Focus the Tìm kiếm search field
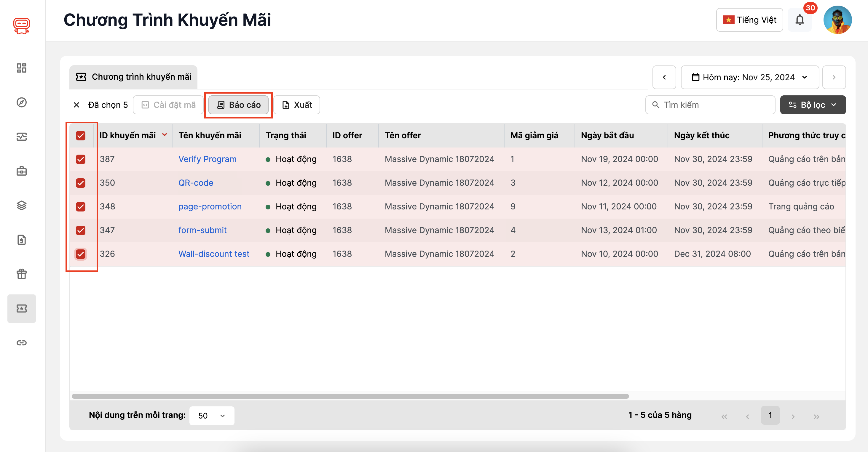Viewport: 868px width, 452px height. point(710,105)
